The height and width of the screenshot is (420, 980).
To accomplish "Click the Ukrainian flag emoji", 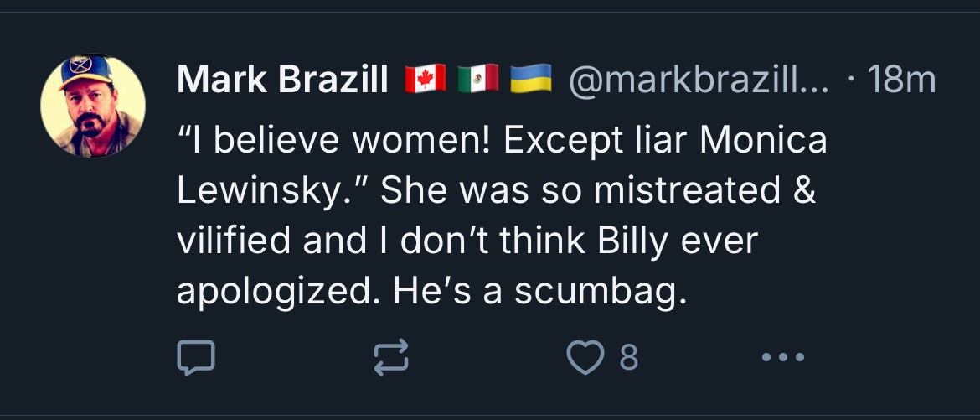I will pyautogui.click(x=530, y=80).
